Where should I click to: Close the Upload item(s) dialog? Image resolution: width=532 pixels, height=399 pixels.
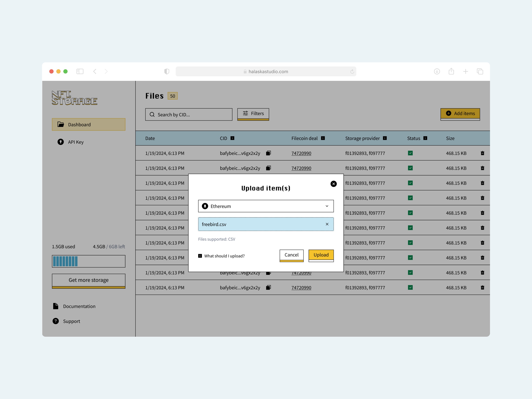pos(334,184)
